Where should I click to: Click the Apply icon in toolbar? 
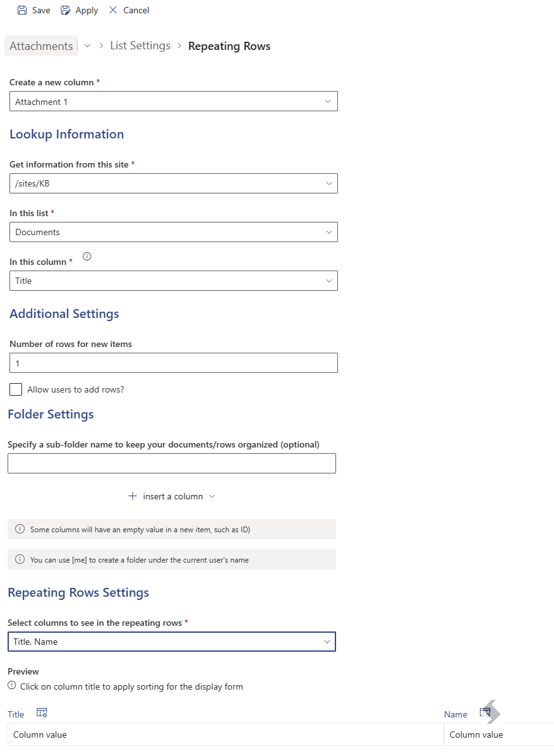[x=65, y=10]
